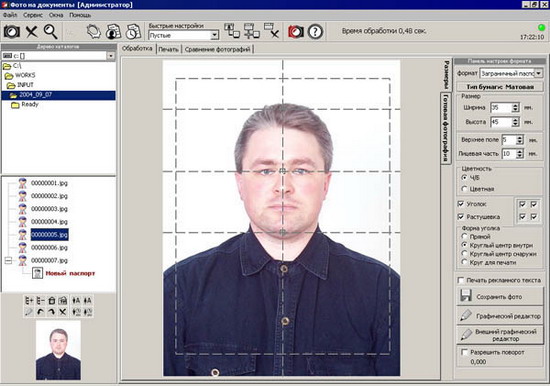Click the first A sort icon in top row

pos(76,300)
